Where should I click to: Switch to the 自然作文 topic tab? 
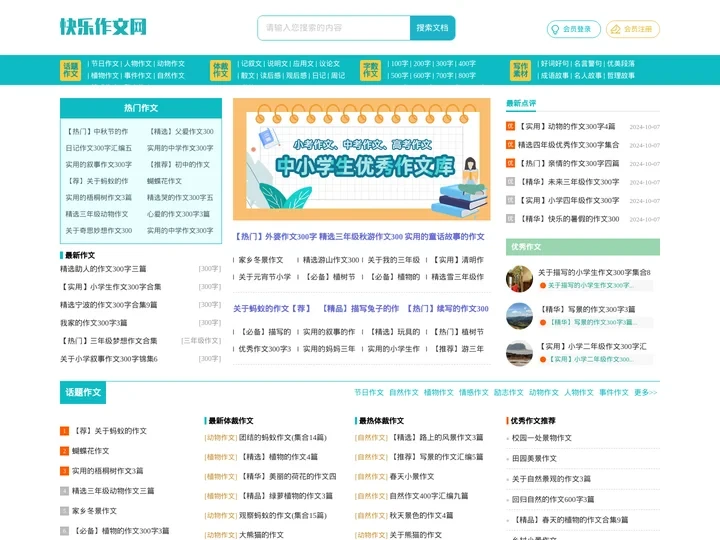(404, 393)
